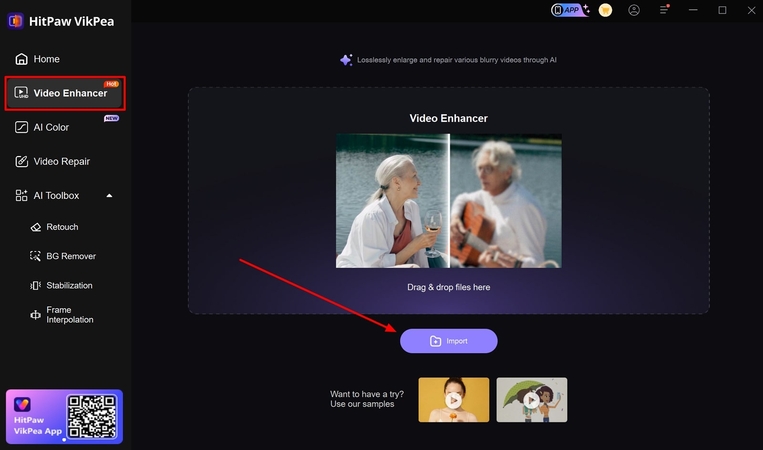Click the AI Toolbox grid icon
Screen dimensions: 763x450
click(21, 196)
